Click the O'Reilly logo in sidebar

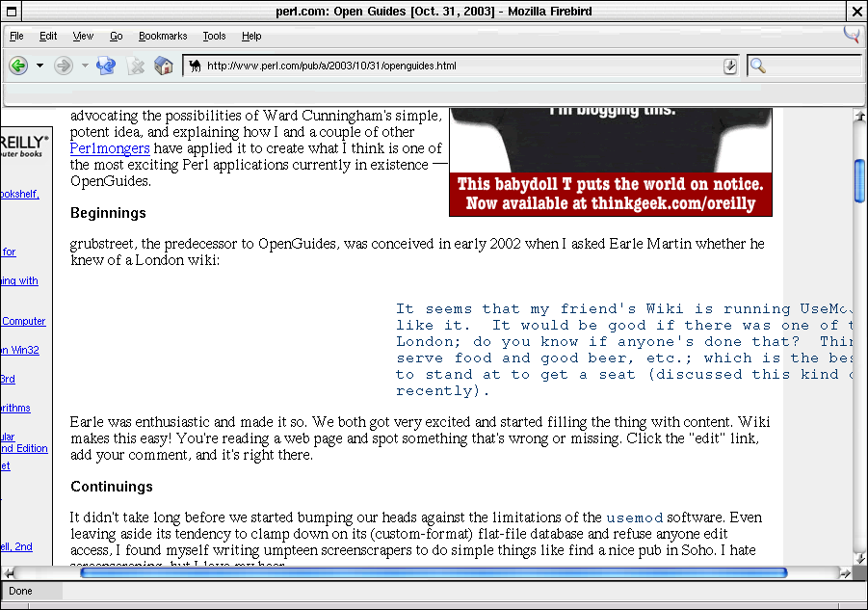(x=24, y=146)
